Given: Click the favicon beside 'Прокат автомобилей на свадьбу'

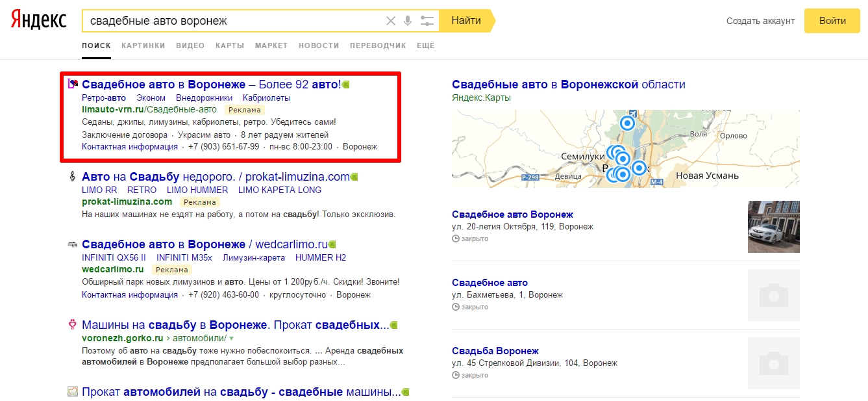Looking at the screenshot, I should [x=73, y=392].
